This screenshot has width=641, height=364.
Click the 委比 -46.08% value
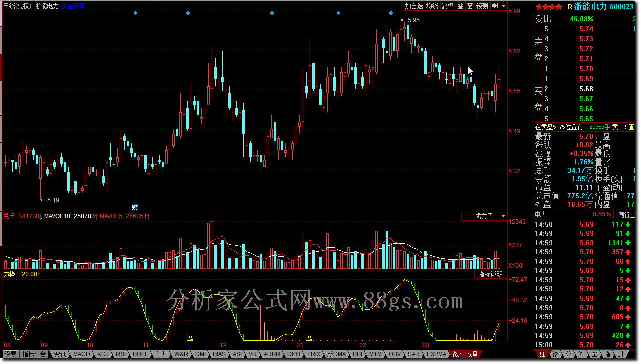[x=581, y=19]
